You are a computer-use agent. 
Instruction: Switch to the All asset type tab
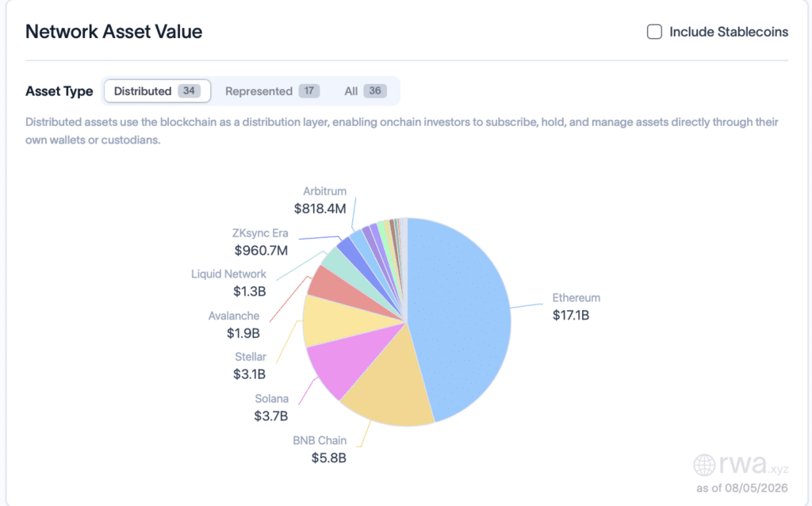click(365, 91)
